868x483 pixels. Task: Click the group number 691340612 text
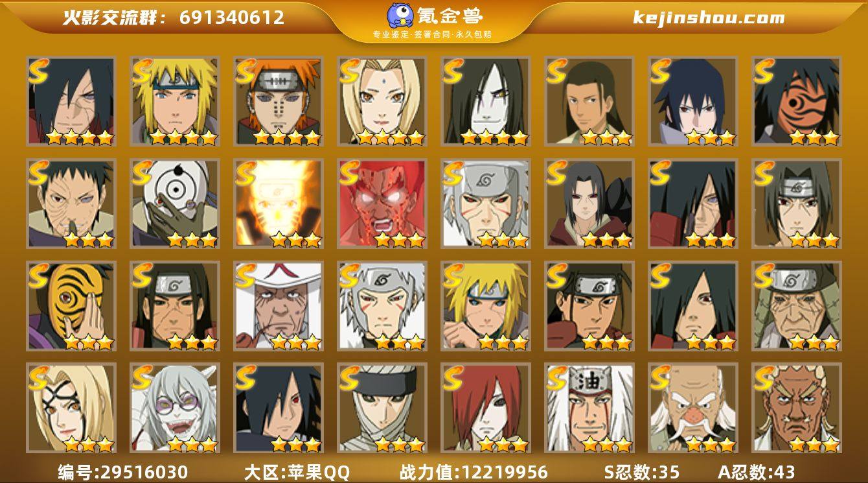232,18
